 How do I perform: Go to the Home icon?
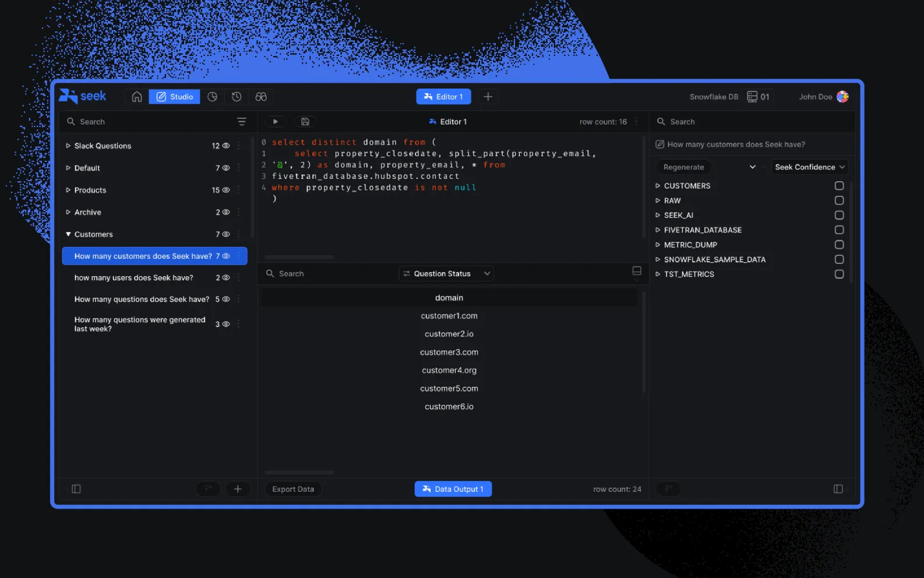click(137, 97)
